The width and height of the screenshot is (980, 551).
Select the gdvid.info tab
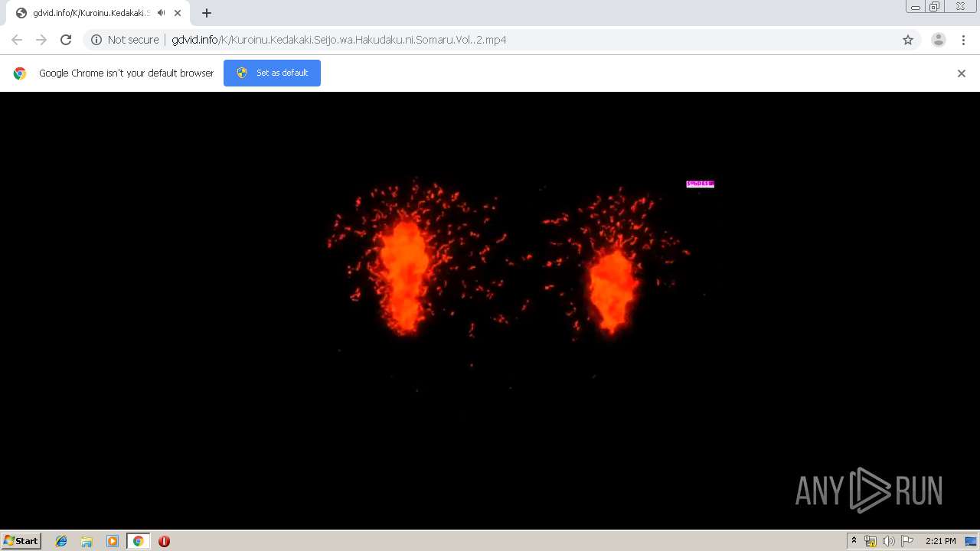[x=96, y=13]
